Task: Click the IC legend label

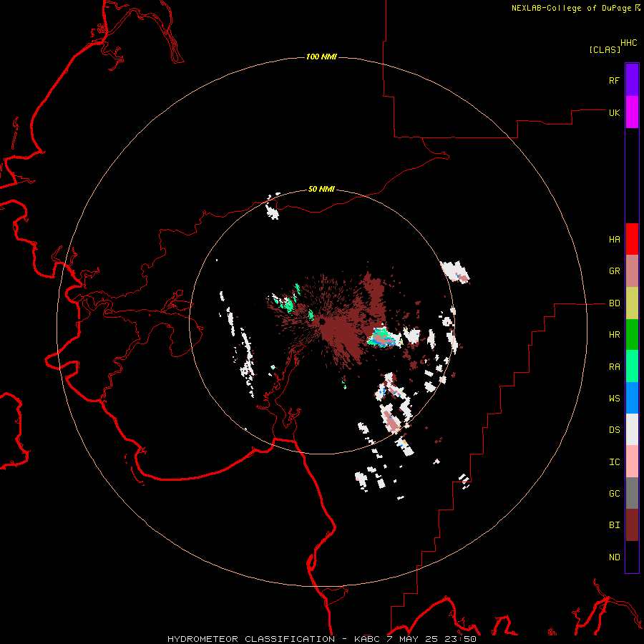Action: tap(614, 462)
